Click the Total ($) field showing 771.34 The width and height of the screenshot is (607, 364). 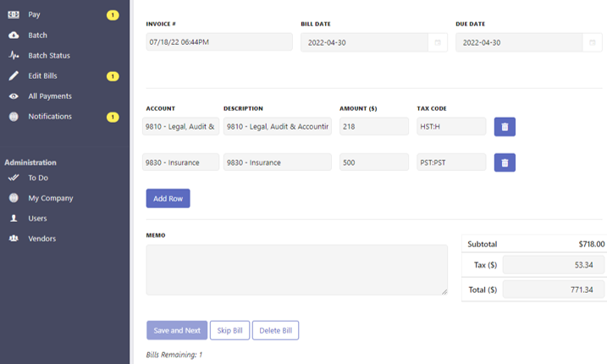click(554, 290)
